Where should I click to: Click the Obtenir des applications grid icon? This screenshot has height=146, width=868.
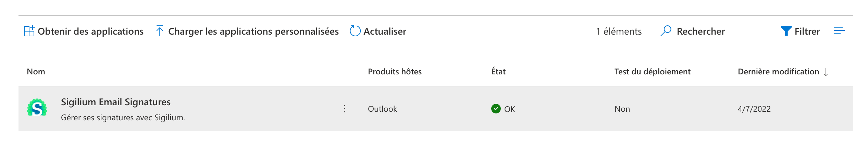coord(29,31)
